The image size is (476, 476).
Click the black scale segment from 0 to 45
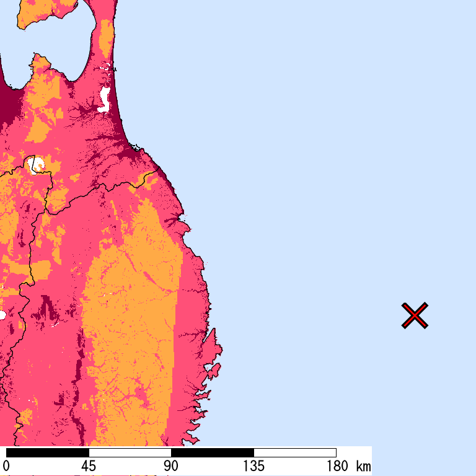(x=47, y=452)
